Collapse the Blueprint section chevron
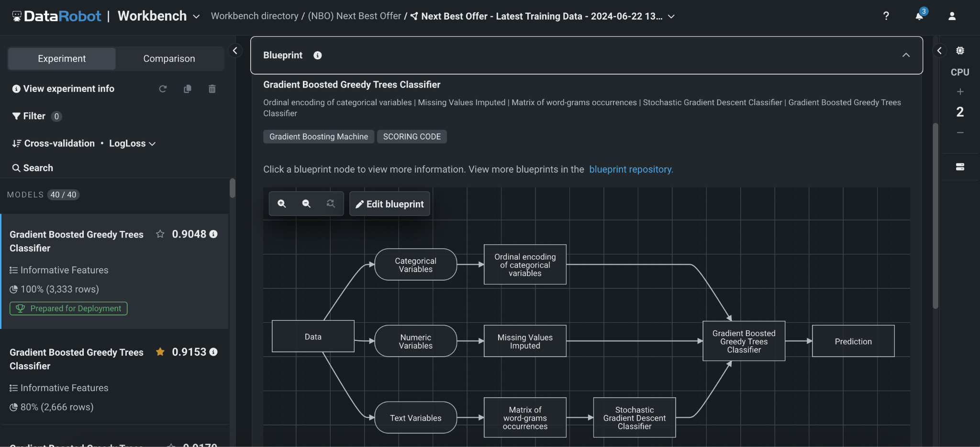Viewport: 980px width, 447px height. tap(906, 55)
